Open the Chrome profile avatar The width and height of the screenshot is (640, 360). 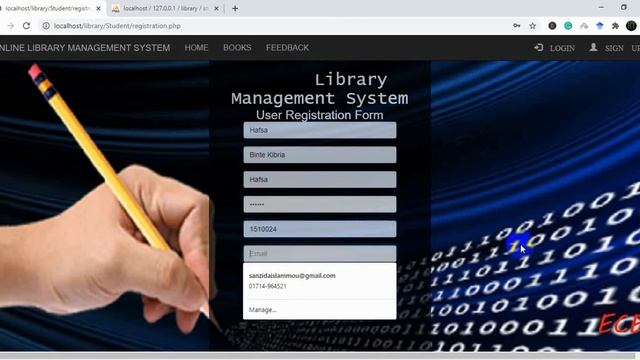tap(631, 26)
